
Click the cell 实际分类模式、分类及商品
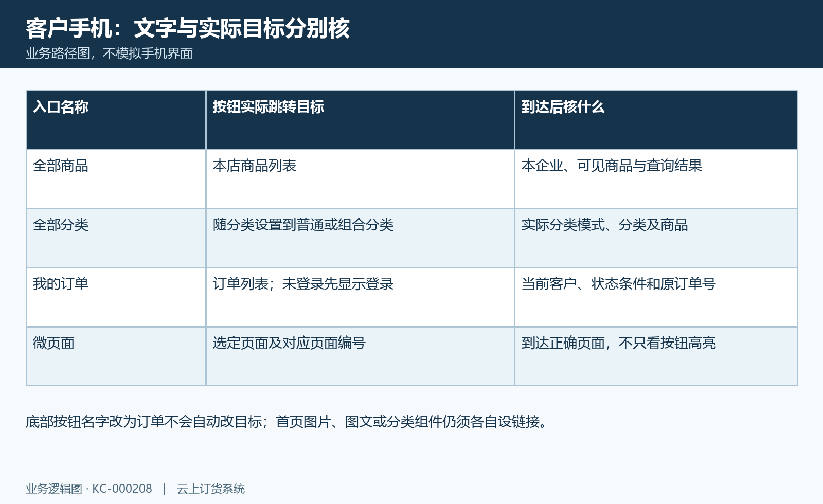pos(656,238)
